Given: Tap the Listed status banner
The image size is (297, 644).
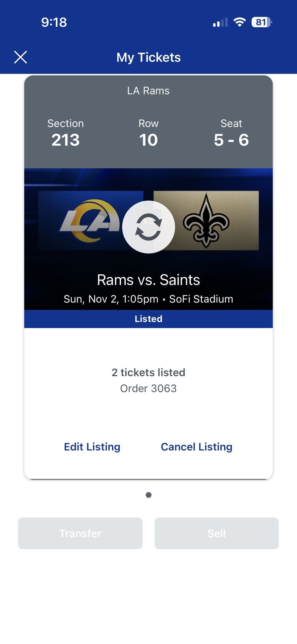Looking at the screenshot, I should pos(148,319).
